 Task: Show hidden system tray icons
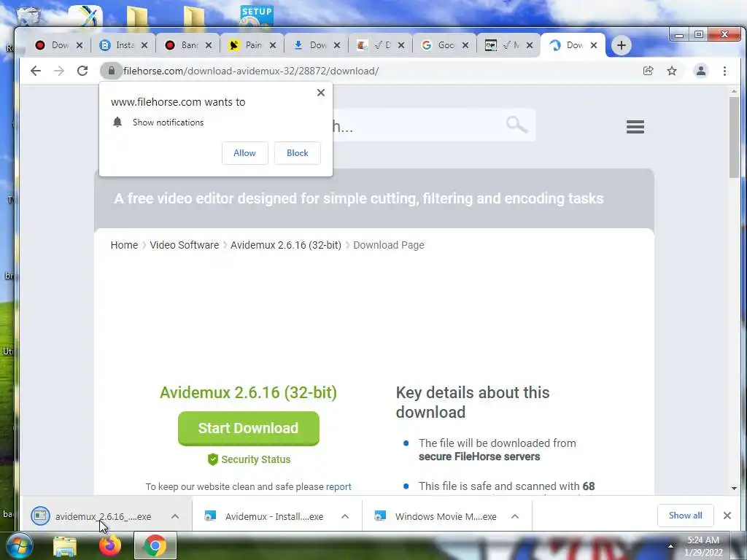tap(670, 546)
